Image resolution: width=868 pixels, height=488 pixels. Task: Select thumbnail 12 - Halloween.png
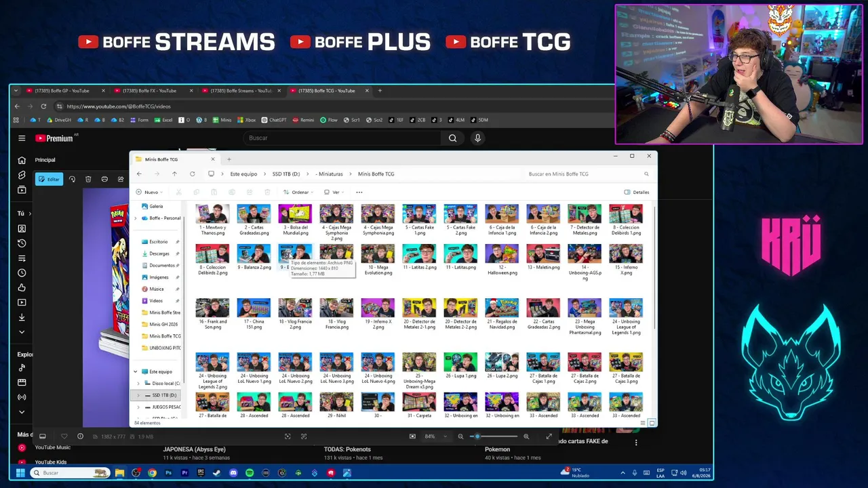click(x=502, y=260)
